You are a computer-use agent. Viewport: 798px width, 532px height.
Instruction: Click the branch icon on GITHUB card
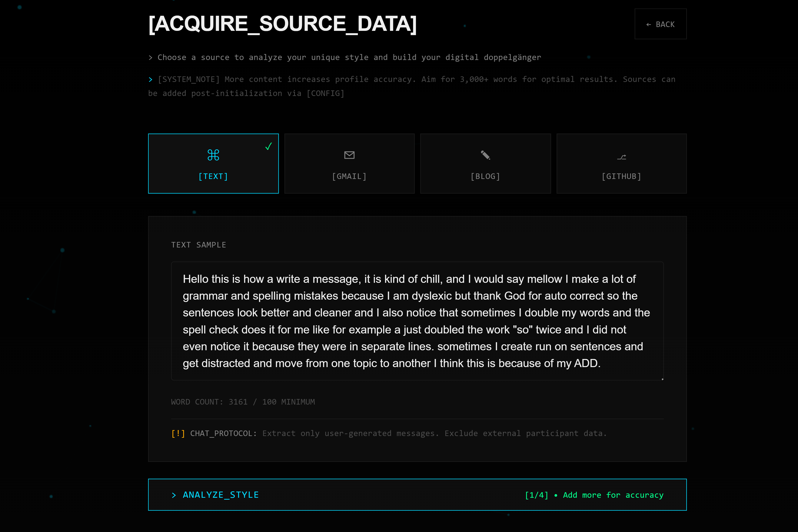tap(621, 157)
